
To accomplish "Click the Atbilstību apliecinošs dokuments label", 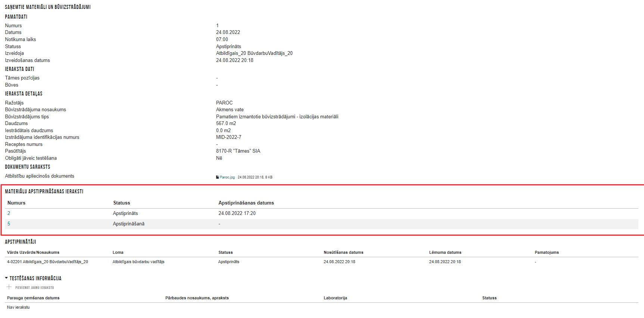I will coord(40,176).
